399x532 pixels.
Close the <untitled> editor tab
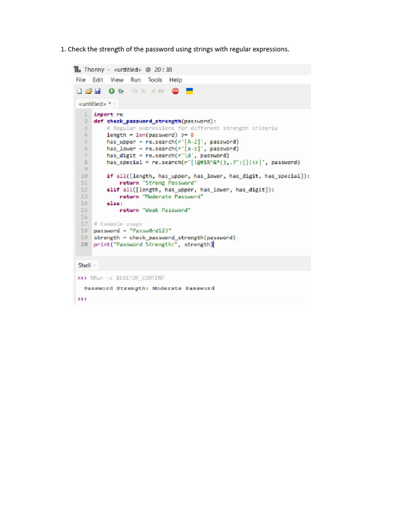115,104
